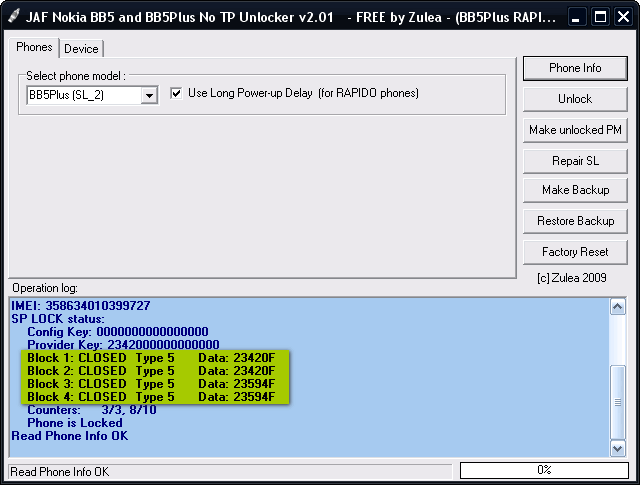This screenshot has height=485, width=640.
Task: Click the 0% progress bar
Action: [x=544, y=470]
